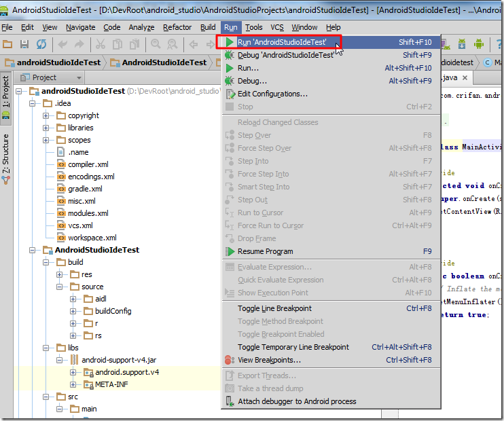504x421 pixels.
Task: Click the Back navigation arrow icon
Action: coord(194,44)
